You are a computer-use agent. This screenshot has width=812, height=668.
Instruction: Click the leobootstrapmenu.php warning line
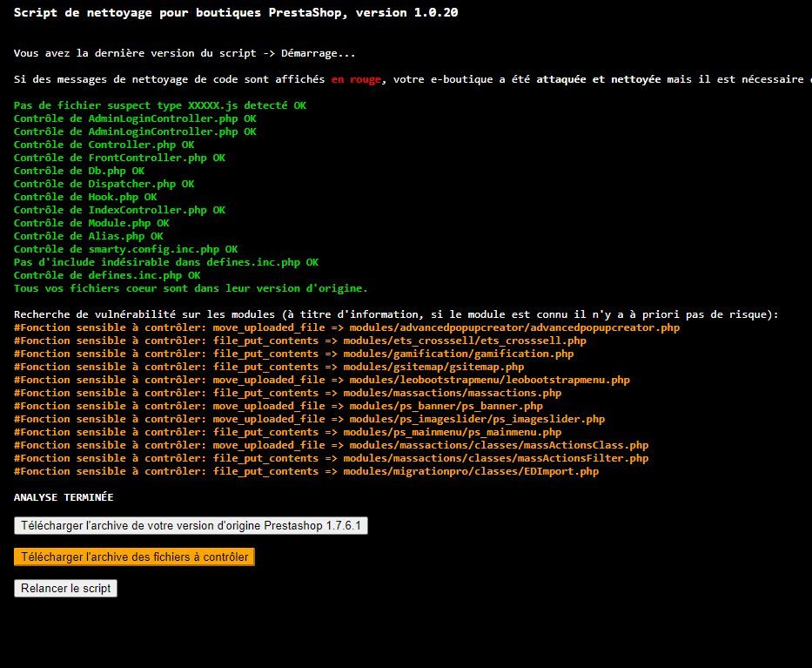click(x=322, y=380)
